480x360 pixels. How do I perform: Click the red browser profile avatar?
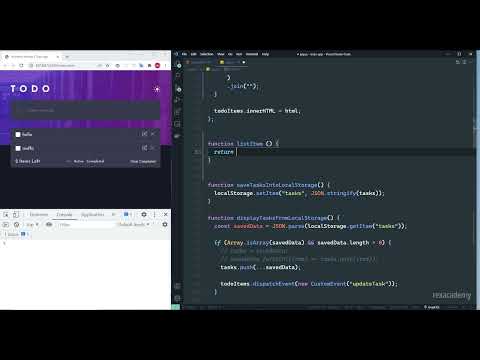click(158, 66)
